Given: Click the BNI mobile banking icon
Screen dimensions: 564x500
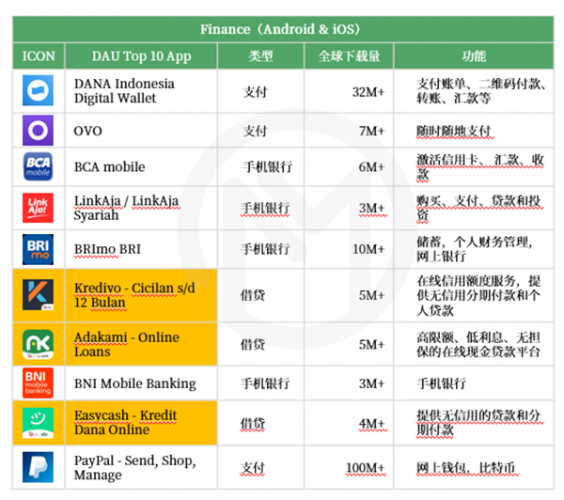Looking at the screenshot, I should tap(38, 383).
